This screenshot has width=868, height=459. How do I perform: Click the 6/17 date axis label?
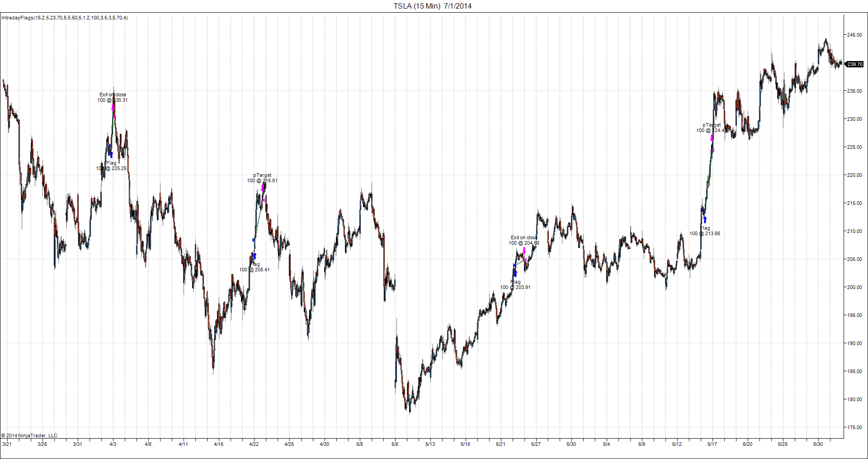pyautogui.click(x=712, y=444)
